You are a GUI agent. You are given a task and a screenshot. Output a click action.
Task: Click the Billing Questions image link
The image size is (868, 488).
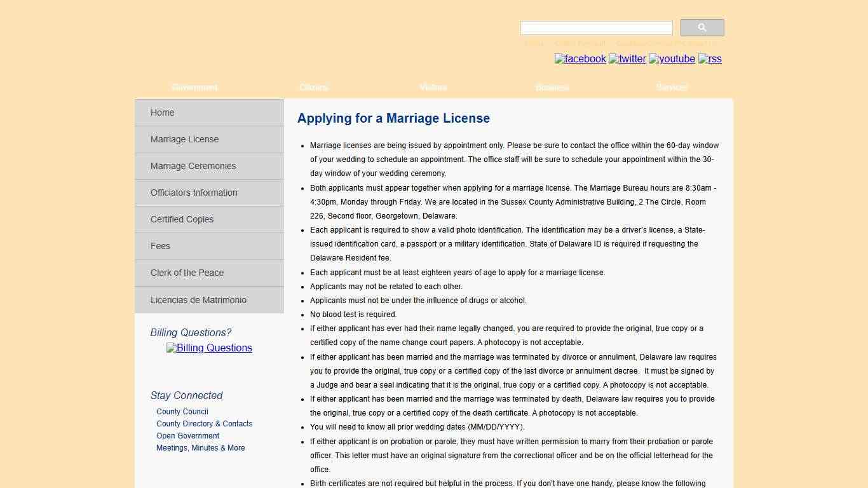click(x=209, y=348)
